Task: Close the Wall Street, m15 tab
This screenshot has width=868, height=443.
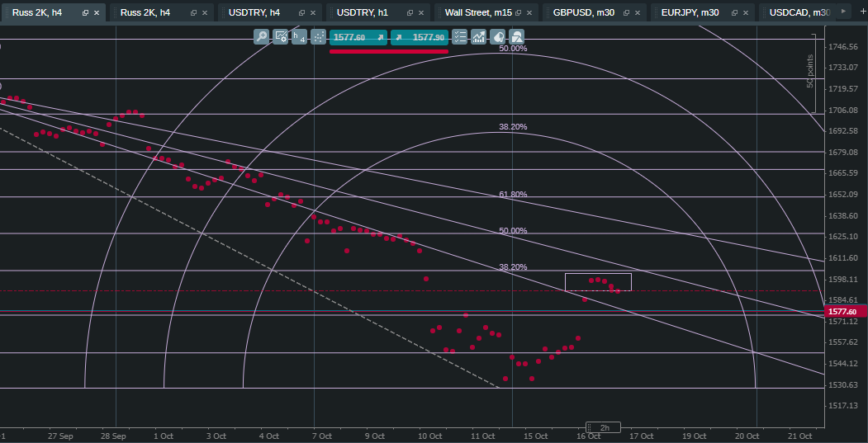Action: pyautogui.click(x=529, y=12)
